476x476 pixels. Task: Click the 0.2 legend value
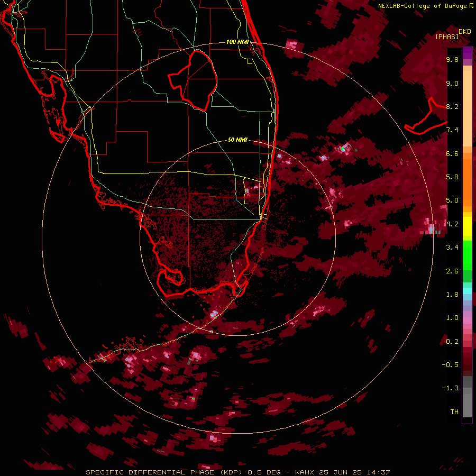[x=452, y=342]
